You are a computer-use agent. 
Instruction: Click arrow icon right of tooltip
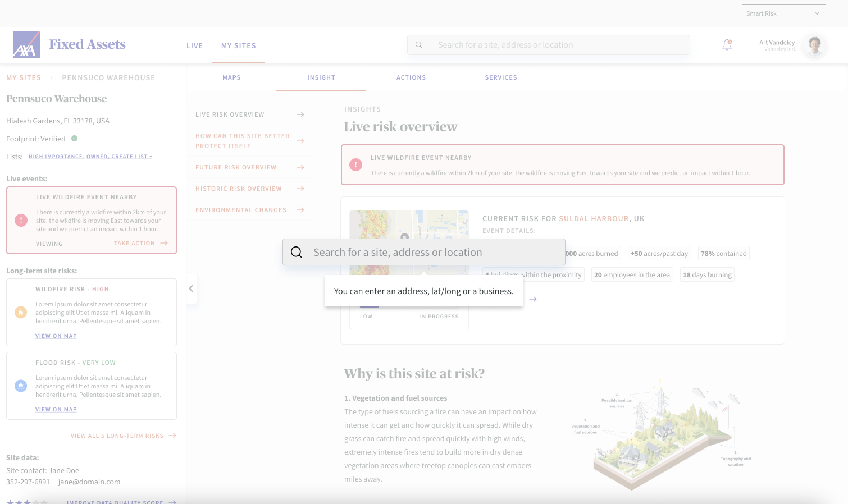(533, 299)
